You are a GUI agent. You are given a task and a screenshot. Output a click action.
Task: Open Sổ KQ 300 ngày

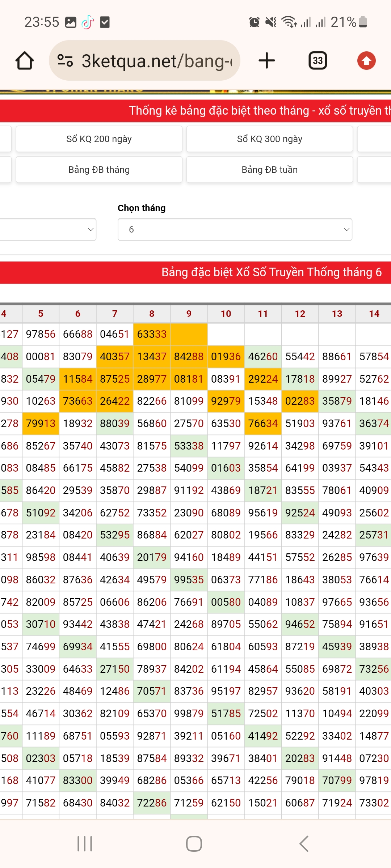pos(270,139)
